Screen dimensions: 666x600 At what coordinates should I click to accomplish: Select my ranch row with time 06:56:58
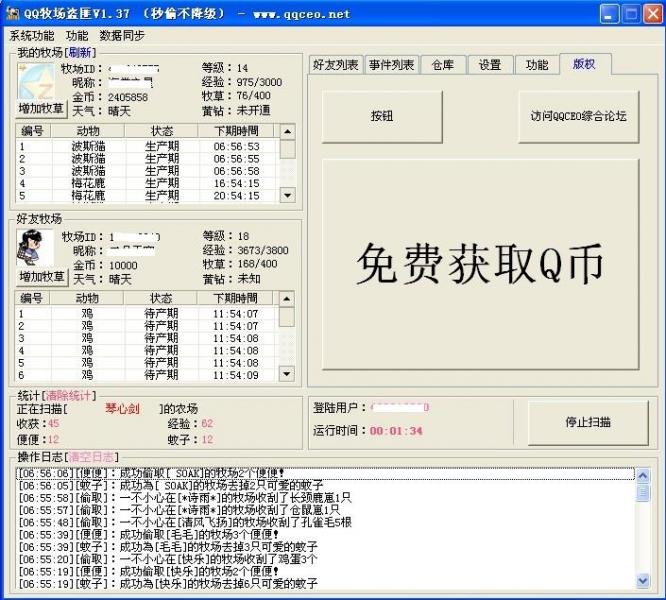148,171
